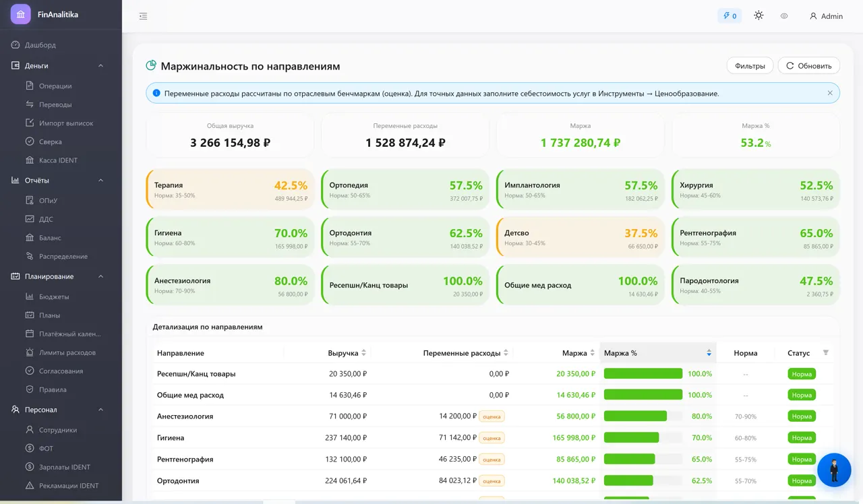Click the Лимиты расходов alert icon
This screenshot has width=863, height=504.
point(30,352)
